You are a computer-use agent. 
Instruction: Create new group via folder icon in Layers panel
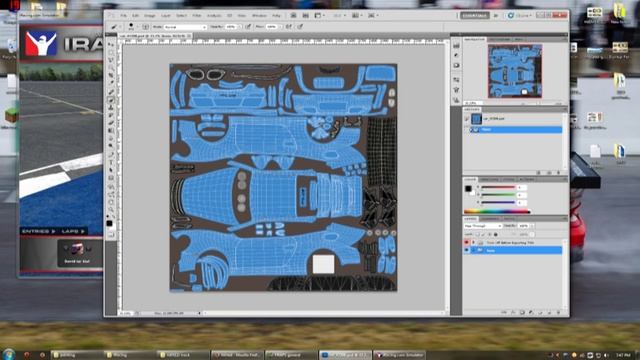point(540,312)
